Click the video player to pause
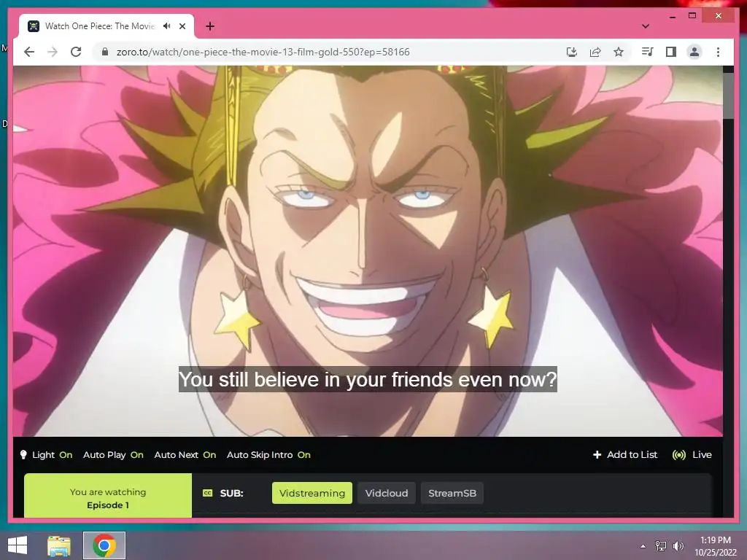This screenshot has height=560, width=747. (368, 251)
